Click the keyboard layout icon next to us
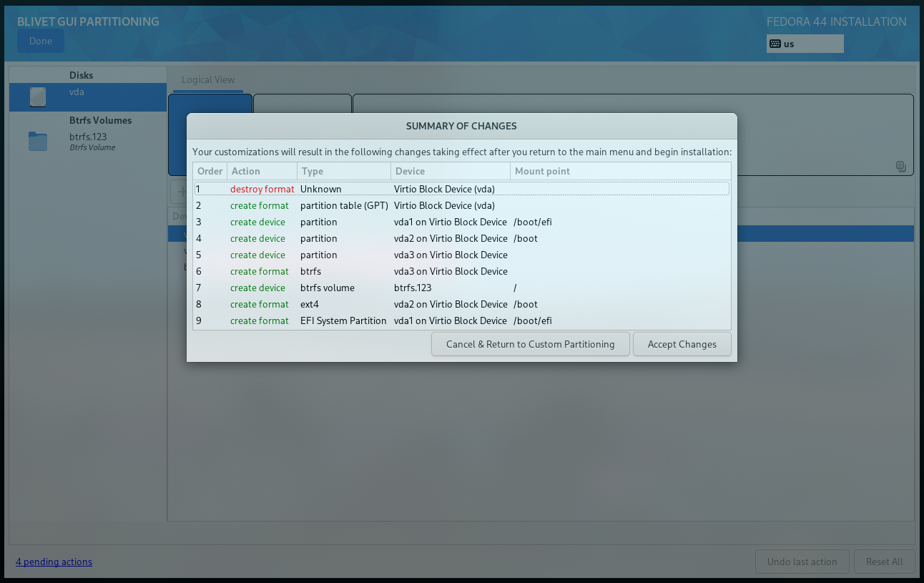Screen dimensions: 924x583 tap(775, 44)
